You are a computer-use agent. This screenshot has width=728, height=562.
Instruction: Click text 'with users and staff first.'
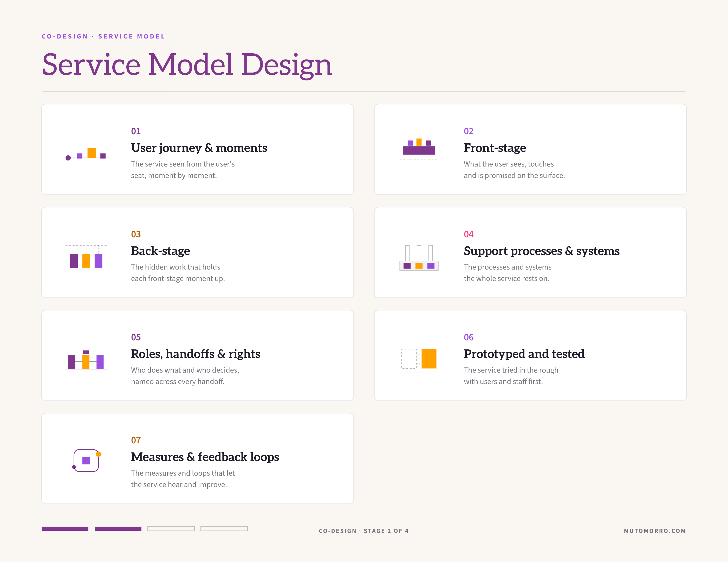click(503, 381)
